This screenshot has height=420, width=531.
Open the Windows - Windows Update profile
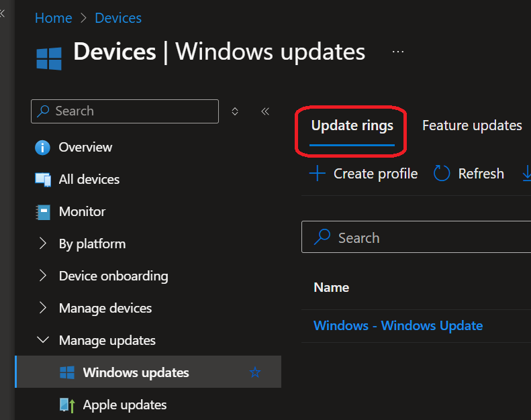[398, 326]
